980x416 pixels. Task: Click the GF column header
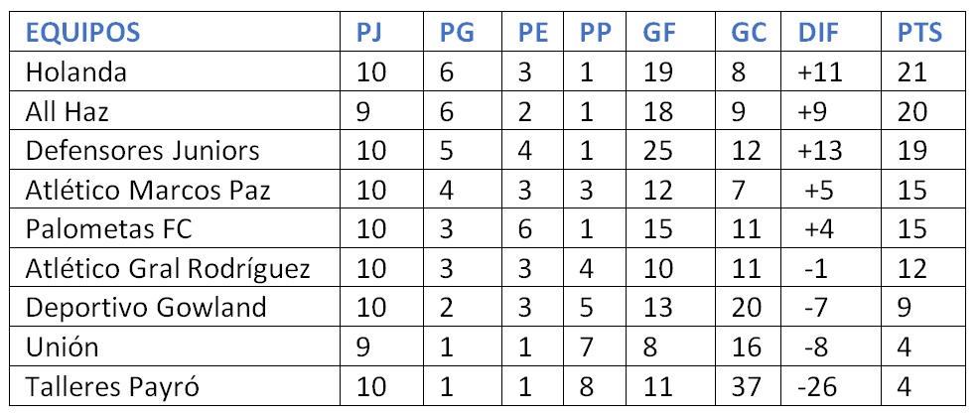pyautogui.click(x=659, y=34)
